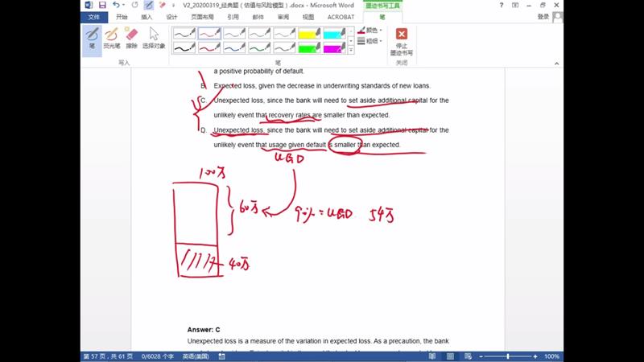Select the Eraser (擦除) tool
Image resolution: width=644 pixels, height=362 pixels.
pyautogui.click(x=131, y=39)
